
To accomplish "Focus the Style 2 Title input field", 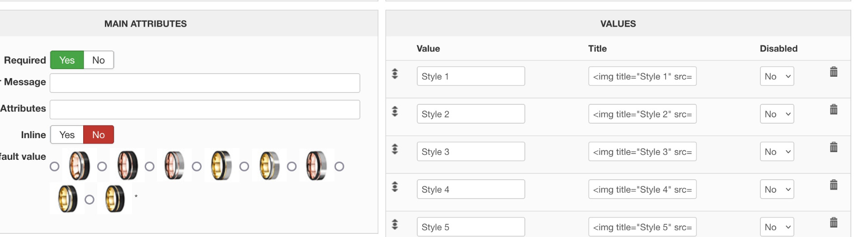I will pos(642,114).
